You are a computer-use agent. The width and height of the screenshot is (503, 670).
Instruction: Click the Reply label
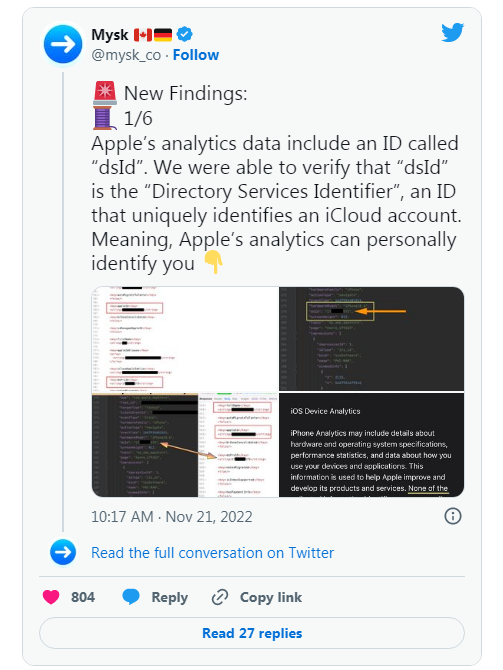(x=170, y=597)
